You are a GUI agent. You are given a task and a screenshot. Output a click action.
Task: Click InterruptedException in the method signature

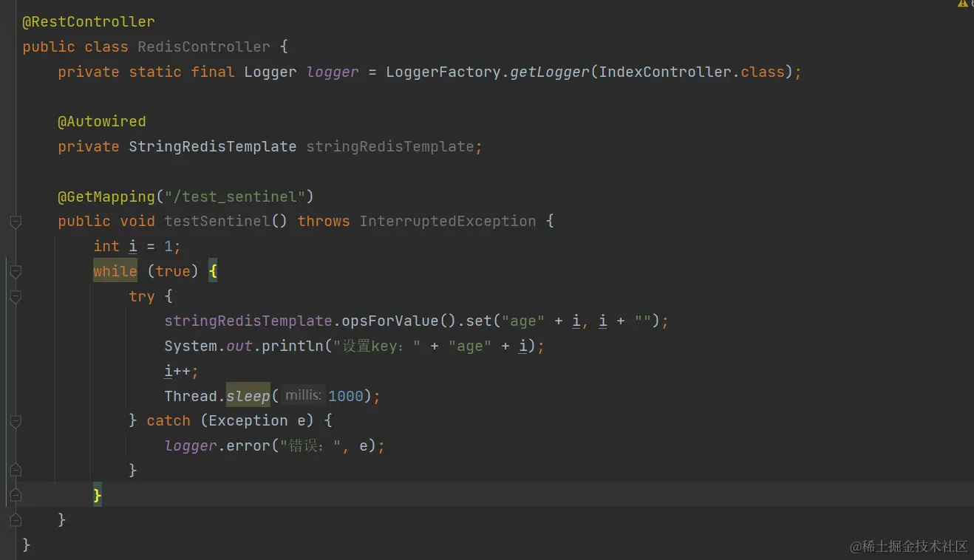click(448, 222)
